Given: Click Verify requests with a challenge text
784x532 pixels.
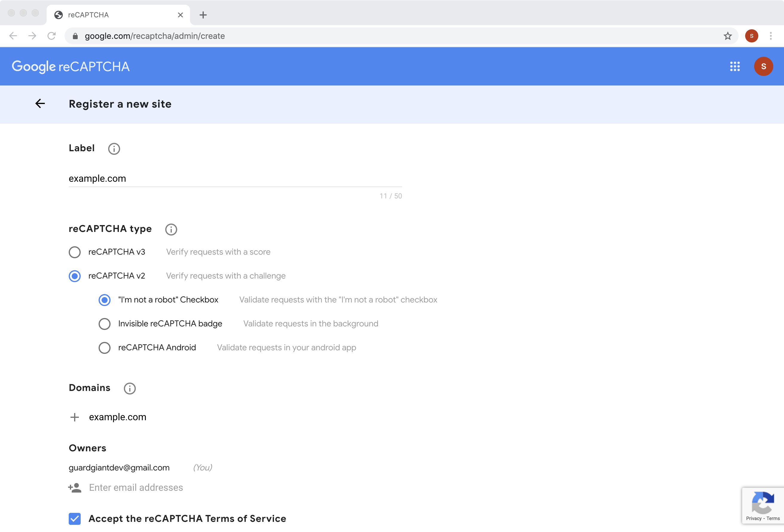Looking at the screenshot, I should click(x=226, y=276).
